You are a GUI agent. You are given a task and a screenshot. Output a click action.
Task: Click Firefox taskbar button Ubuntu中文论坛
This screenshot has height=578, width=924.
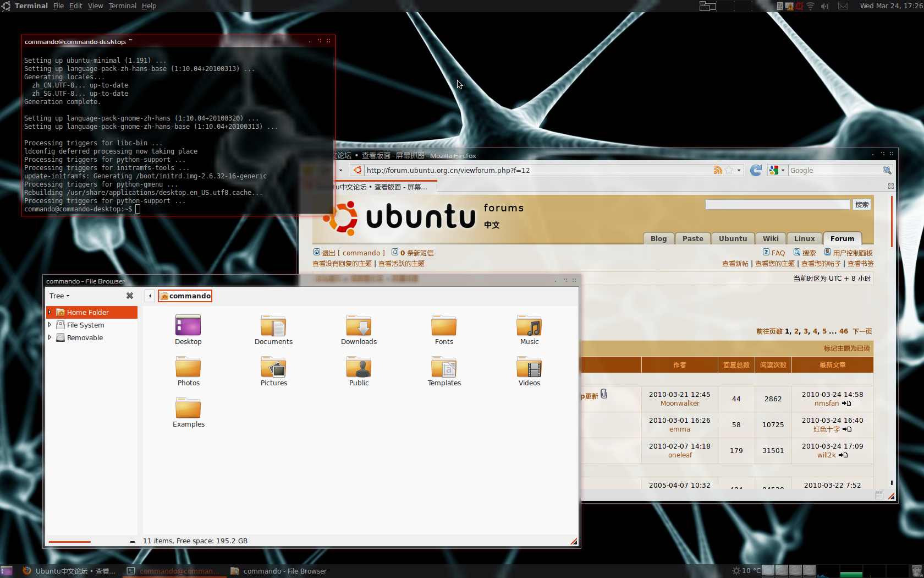69,571
